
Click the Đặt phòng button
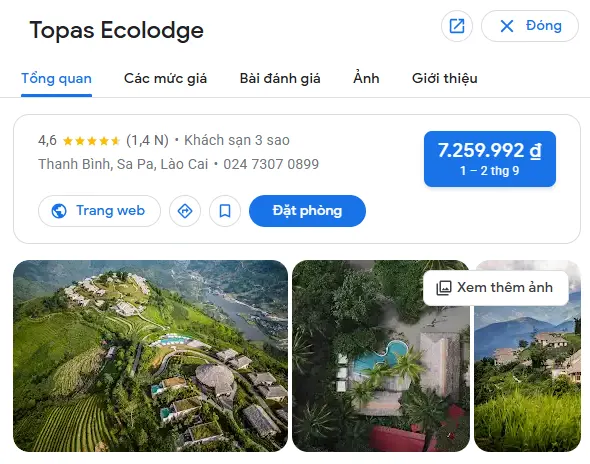pos(307,211)
